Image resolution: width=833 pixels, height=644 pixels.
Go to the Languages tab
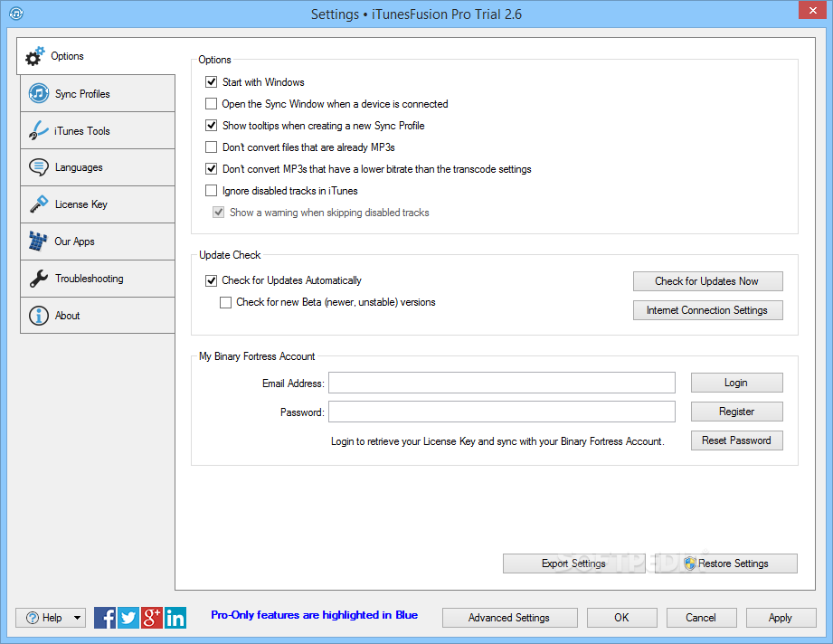(97, 167)
